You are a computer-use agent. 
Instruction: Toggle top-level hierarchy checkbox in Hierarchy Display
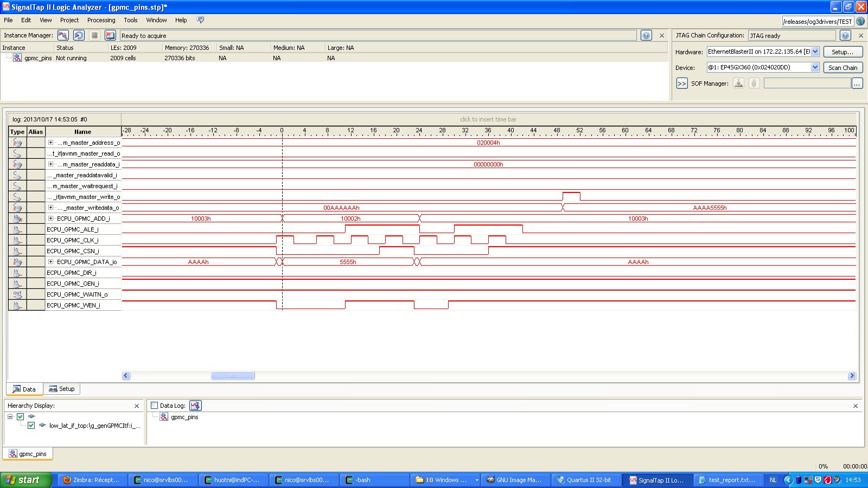[x=20, y=416]
